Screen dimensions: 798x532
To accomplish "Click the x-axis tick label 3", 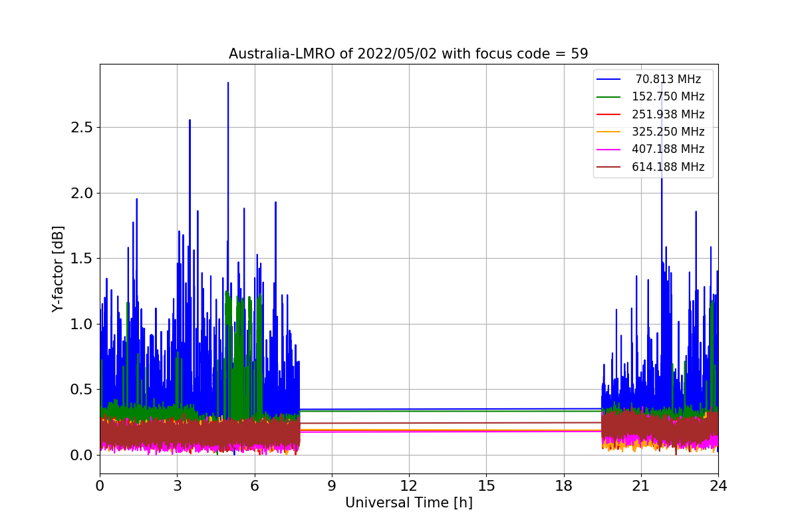I will [x=177, y=486].
